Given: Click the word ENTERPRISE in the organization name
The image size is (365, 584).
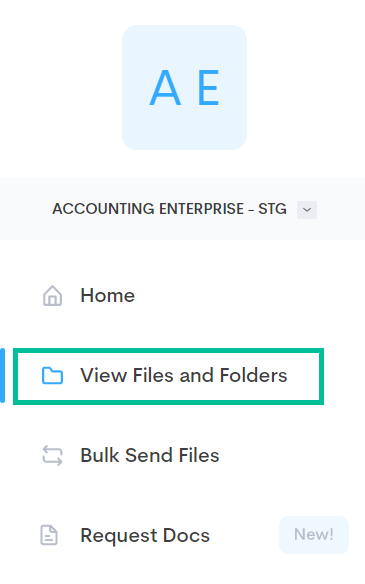Looking at the screenshot, I should point(201,209).
